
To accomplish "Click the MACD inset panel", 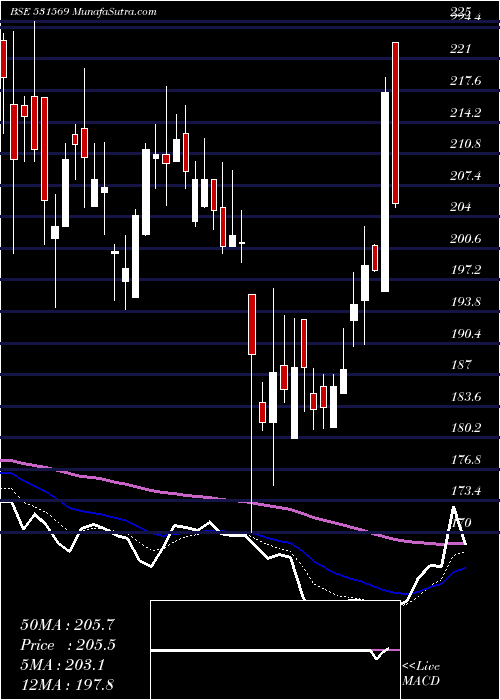I will coord(275,650).
